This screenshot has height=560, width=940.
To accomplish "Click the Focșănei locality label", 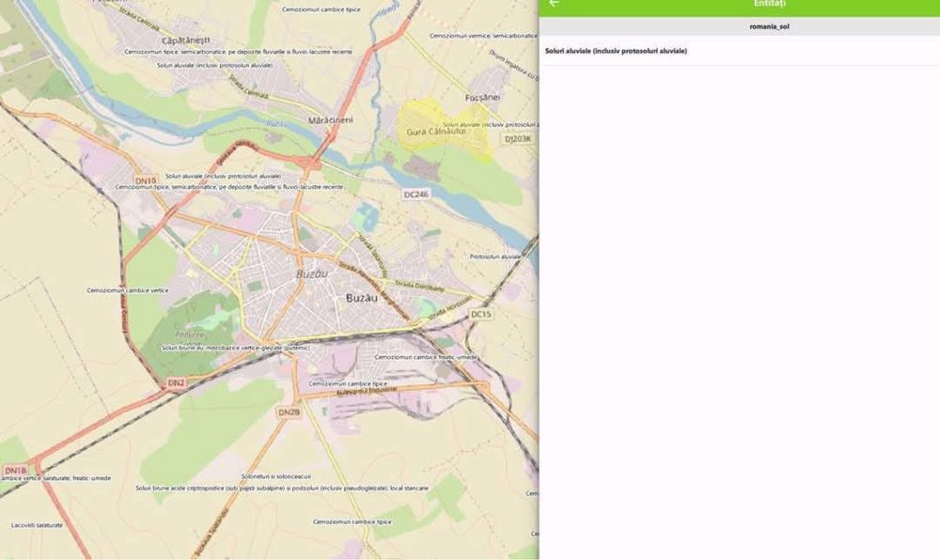I will (482, 97).
